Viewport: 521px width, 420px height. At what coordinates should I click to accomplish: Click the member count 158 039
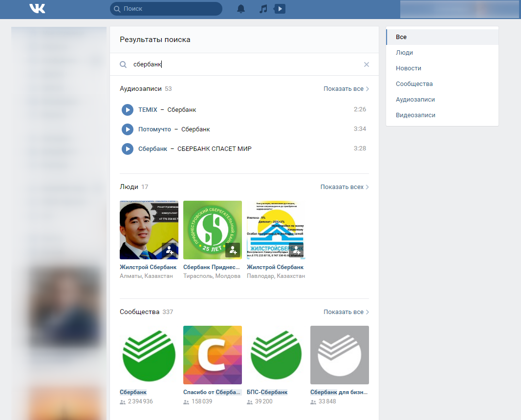point(202,401)
